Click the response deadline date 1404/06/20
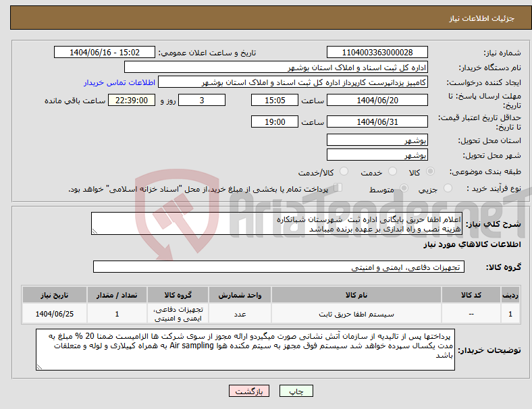This screenshot has height=409, width=532. tap(377, 100)
